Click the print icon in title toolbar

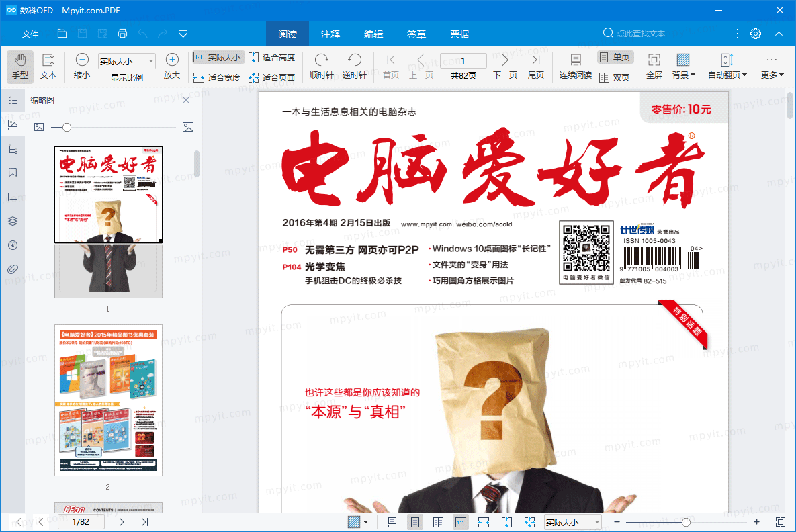coord(122,34)
